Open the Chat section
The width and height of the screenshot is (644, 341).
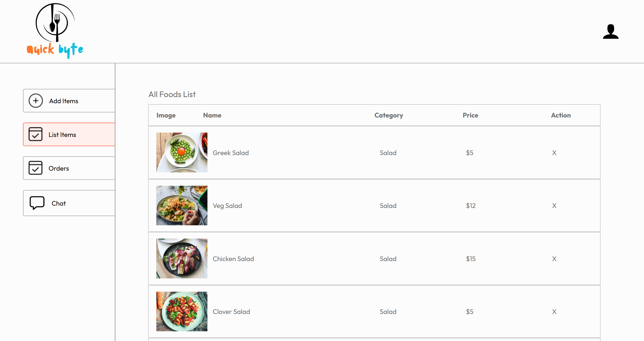coord(69,203)
